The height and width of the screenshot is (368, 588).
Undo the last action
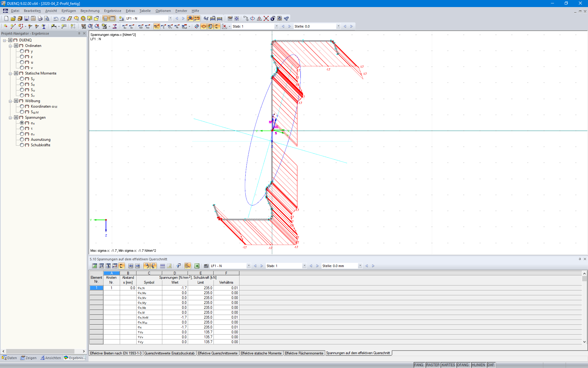pos(56,18)
